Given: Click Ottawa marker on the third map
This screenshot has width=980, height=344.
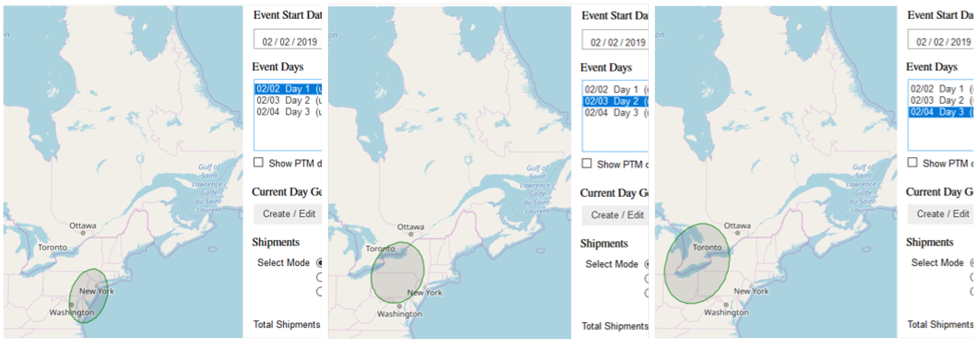Looking at the screenshot, I should click(x=737, y=233).
